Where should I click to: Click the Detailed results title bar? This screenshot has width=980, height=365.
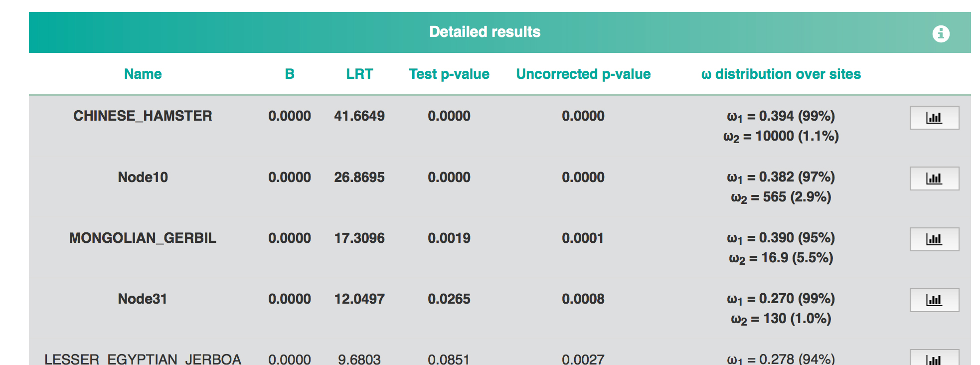click(x=485, y=32)
